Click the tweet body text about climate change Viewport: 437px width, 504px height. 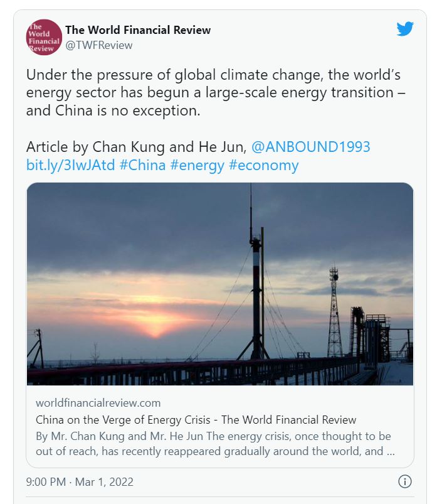216,92
